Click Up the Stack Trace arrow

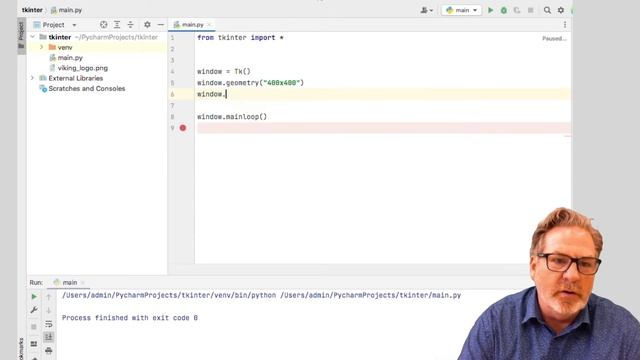click(x=49, y=297)
